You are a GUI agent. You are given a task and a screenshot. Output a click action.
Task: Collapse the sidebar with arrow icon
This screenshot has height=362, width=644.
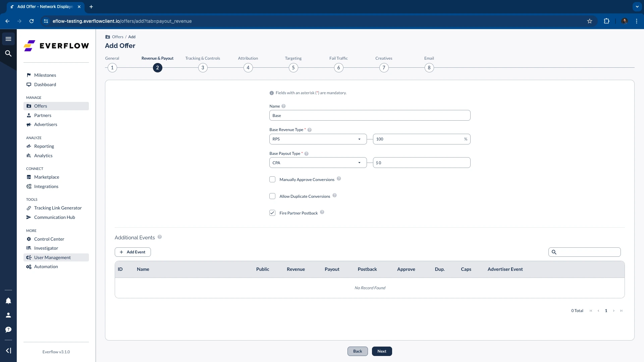pyautogui.click(x=8, y=351)
